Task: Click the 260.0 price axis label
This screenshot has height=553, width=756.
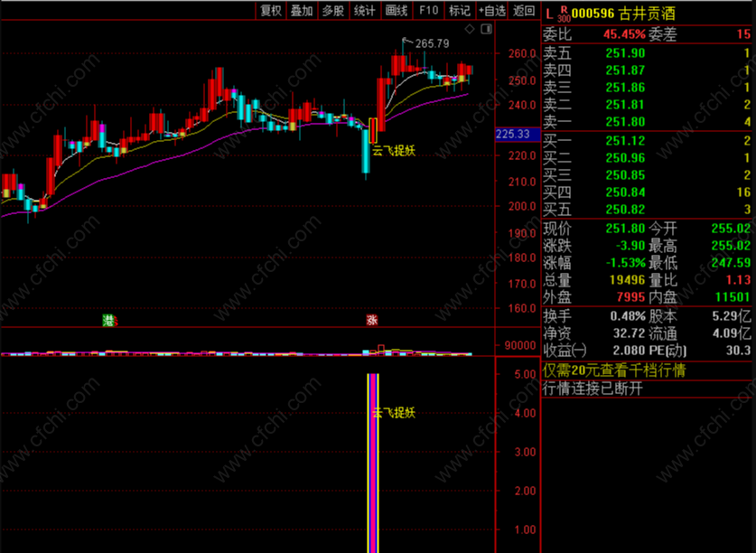Action: point(522,53)
